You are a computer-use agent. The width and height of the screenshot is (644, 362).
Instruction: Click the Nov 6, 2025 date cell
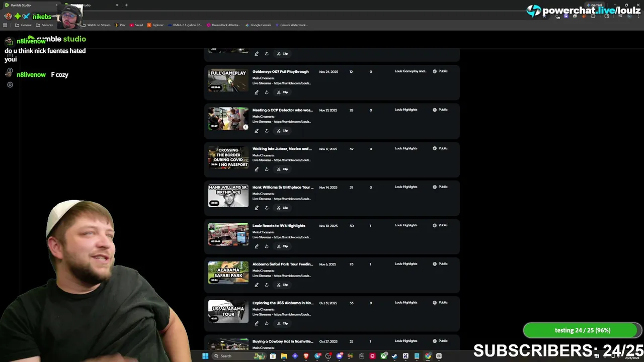(328, 264)
